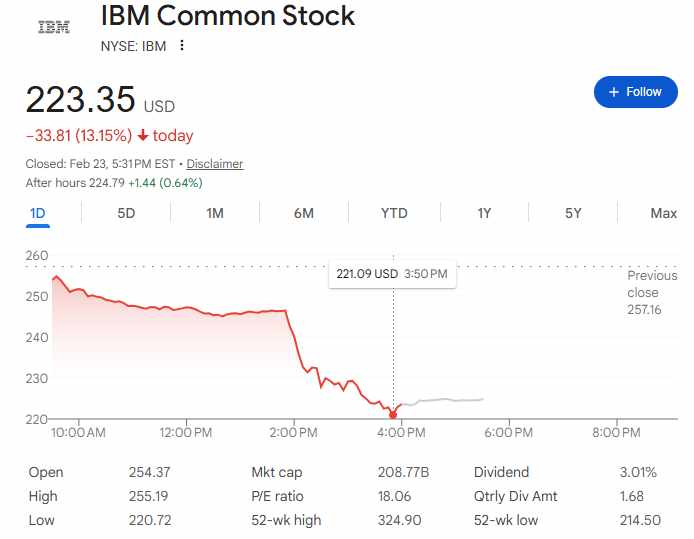Open the Disclaimer link
Screen dimensions: 694x539
pyautogui.click(x=214, y=164)
